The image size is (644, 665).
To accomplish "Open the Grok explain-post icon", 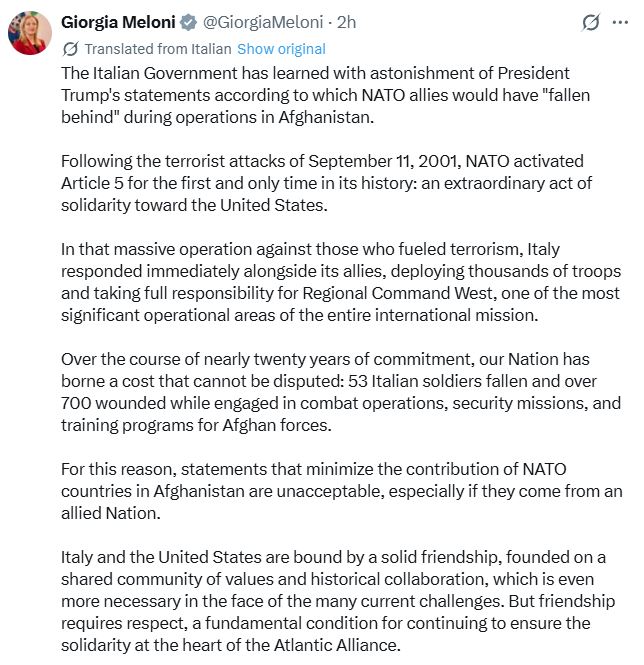I will click(x=591, y=23).
